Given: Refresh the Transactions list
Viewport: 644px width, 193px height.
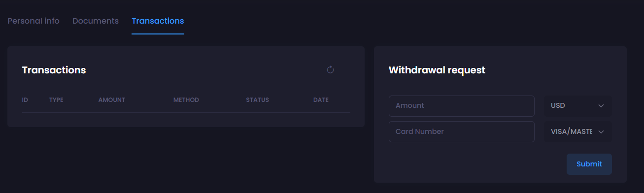Looking at the screenshot, I should [331, 70].
